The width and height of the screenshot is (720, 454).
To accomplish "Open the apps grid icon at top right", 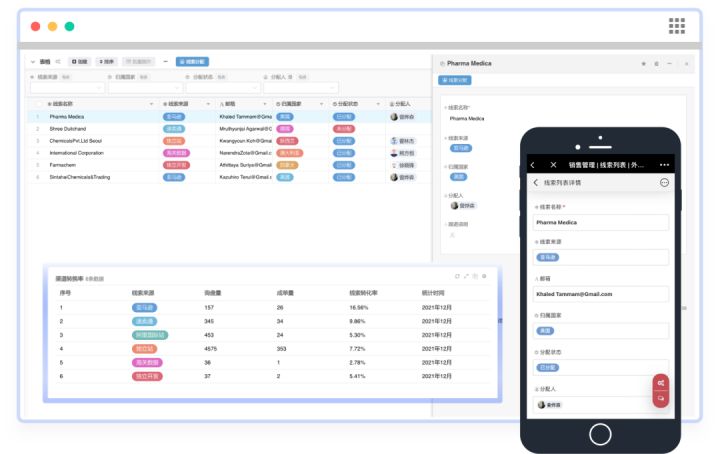I will pos(676,26).
